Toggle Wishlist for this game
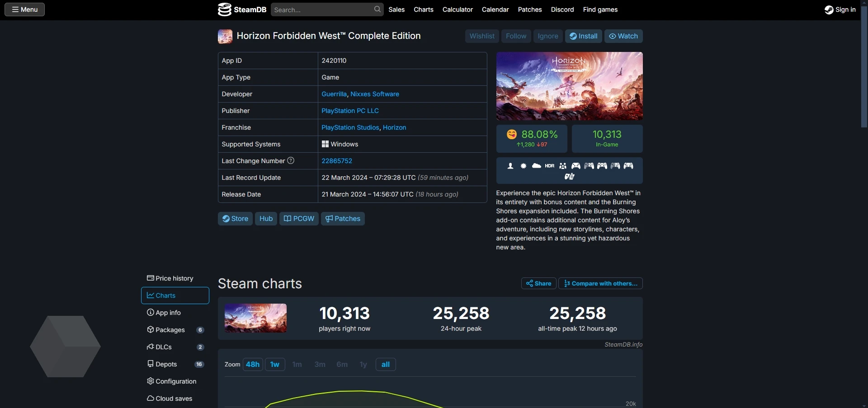The image size is (868, 408). tap(482, 36)
